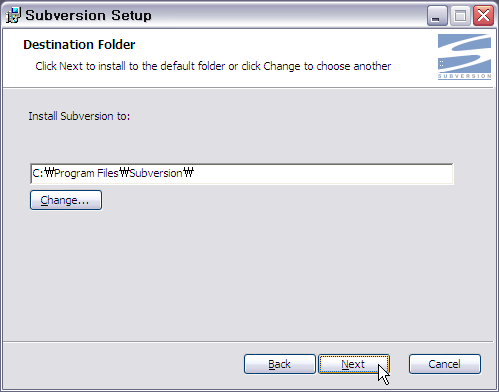Close the Subversion Setup dialog

483,15
